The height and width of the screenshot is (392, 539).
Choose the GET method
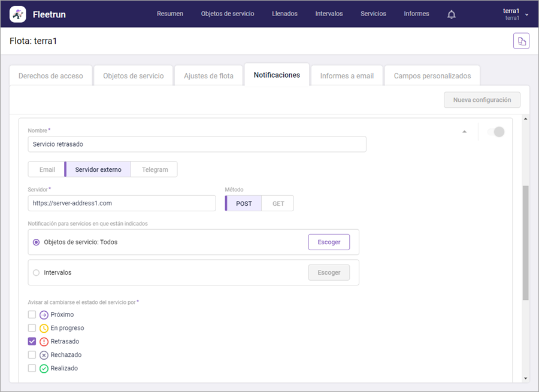pos(278,203)
